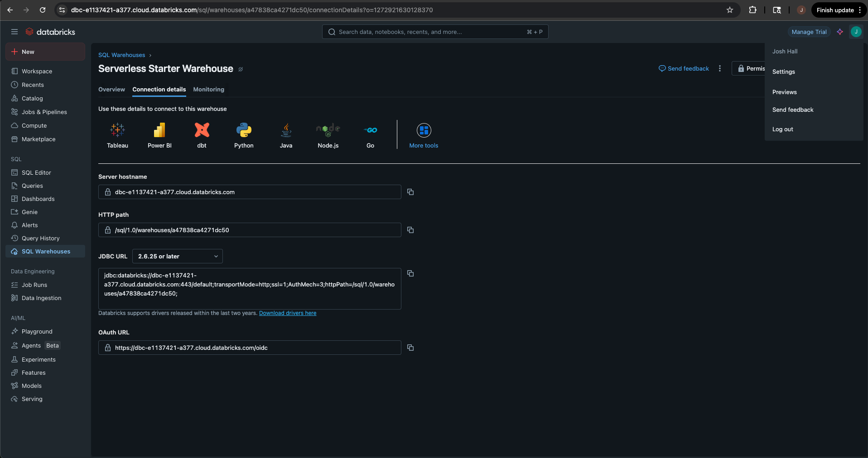Choose Previews from the user menu
This screenshot has height=458, width=868.
point(785,92)
